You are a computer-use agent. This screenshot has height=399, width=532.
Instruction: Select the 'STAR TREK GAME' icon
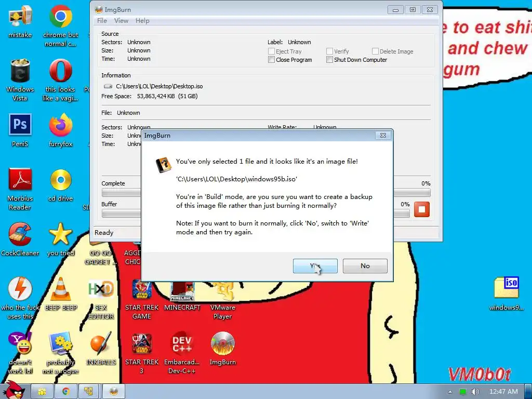point(142,298)
